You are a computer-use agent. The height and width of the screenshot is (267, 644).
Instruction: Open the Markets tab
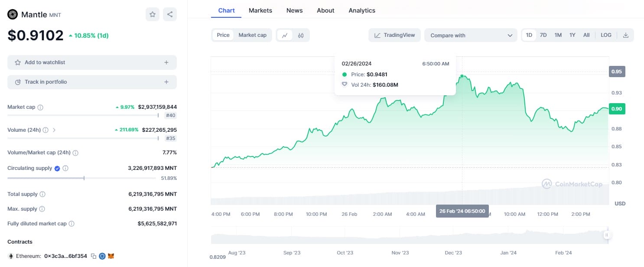click(260, 10)
